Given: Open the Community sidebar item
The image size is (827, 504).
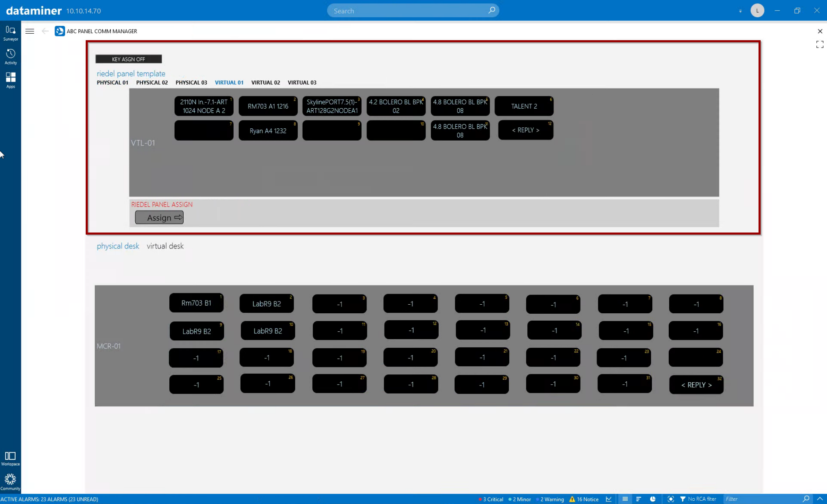Looking at the screenshot, I should pyautogui.click(x=10, y=482).
